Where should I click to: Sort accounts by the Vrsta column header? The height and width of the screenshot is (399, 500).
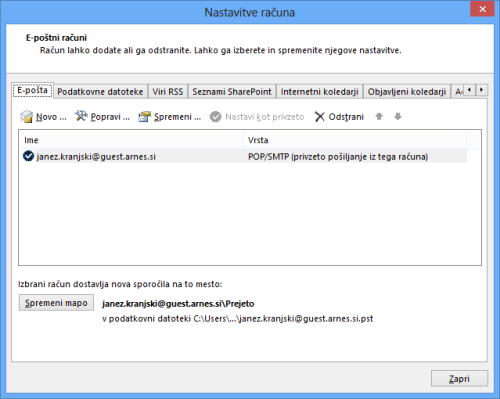click(x=355, y=140)
